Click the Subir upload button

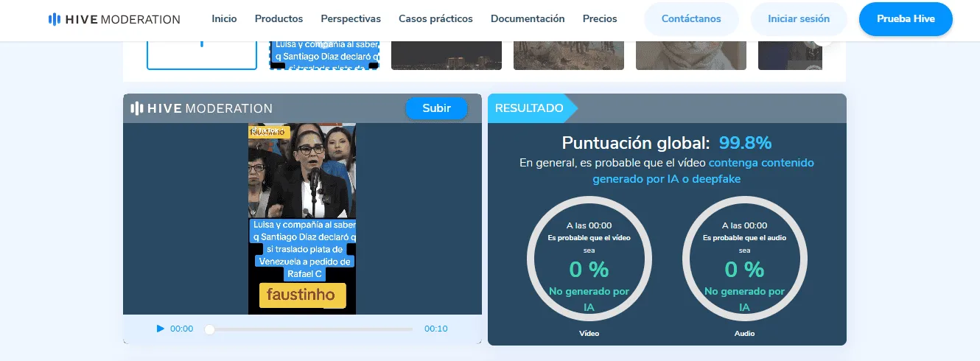click(x=436, y=108)
